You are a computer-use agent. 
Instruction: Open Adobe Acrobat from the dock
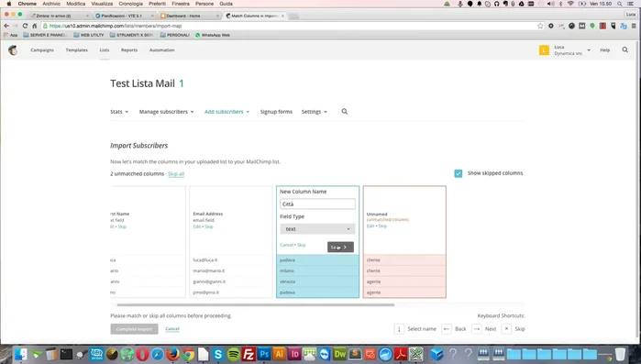tap(401, 354)
